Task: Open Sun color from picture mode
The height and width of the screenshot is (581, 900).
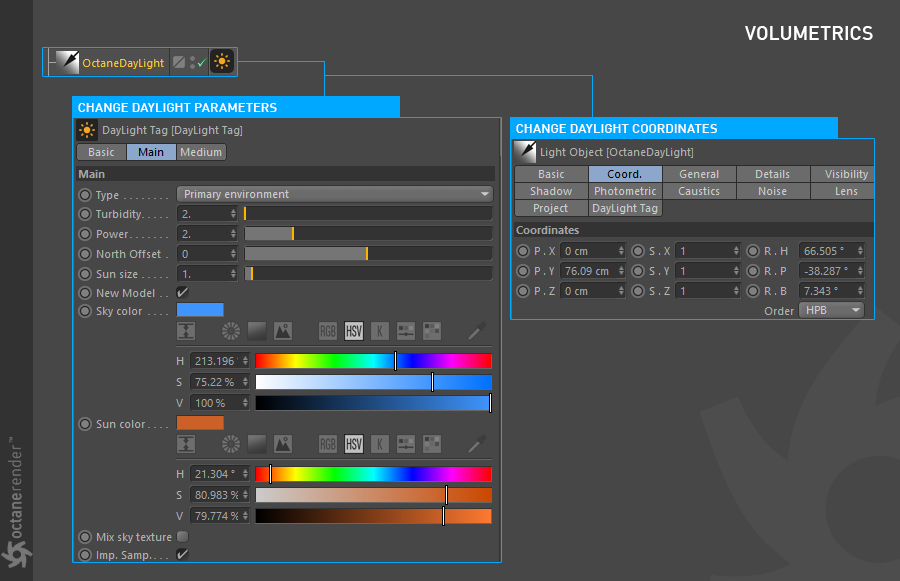Action: click(283, 444)
